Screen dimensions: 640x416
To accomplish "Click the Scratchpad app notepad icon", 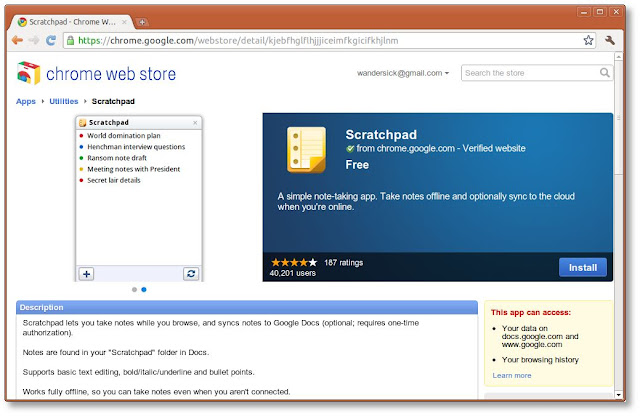I will (x=307, y=149).
